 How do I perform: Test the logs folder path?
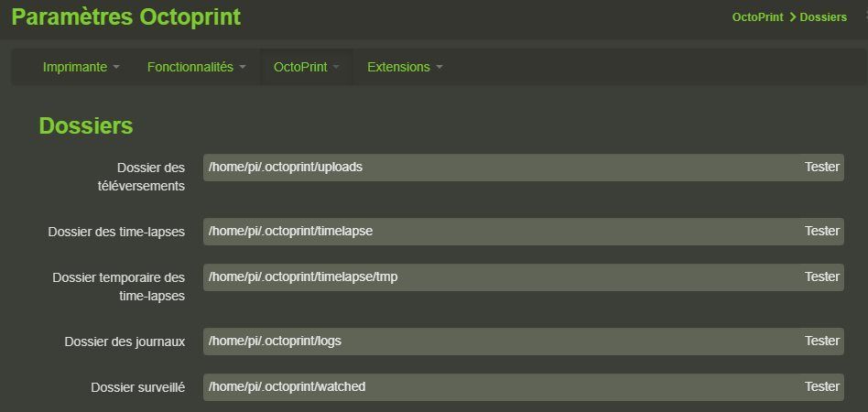(x=822, y=341)
